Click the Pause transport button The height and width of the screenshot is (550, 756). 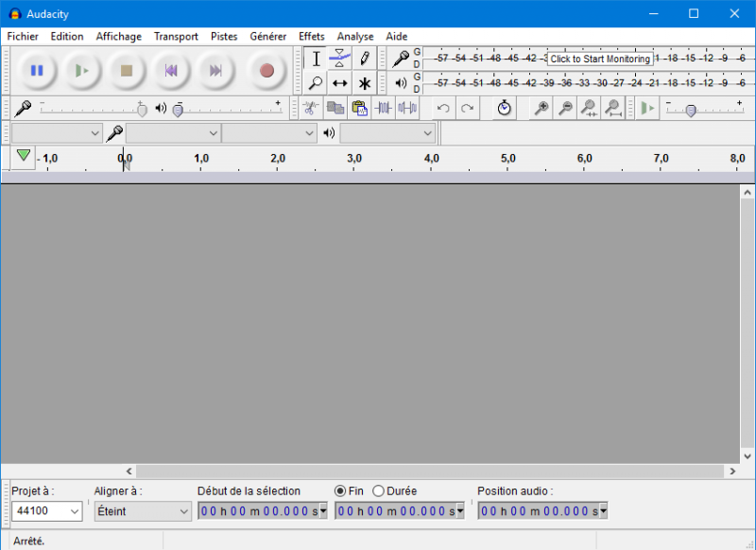click(37, 71)
